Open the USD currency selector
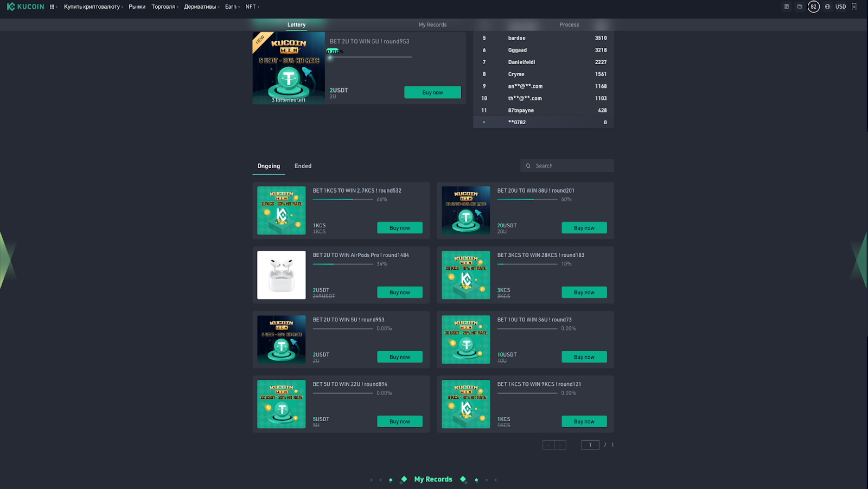 click(840, 7)
